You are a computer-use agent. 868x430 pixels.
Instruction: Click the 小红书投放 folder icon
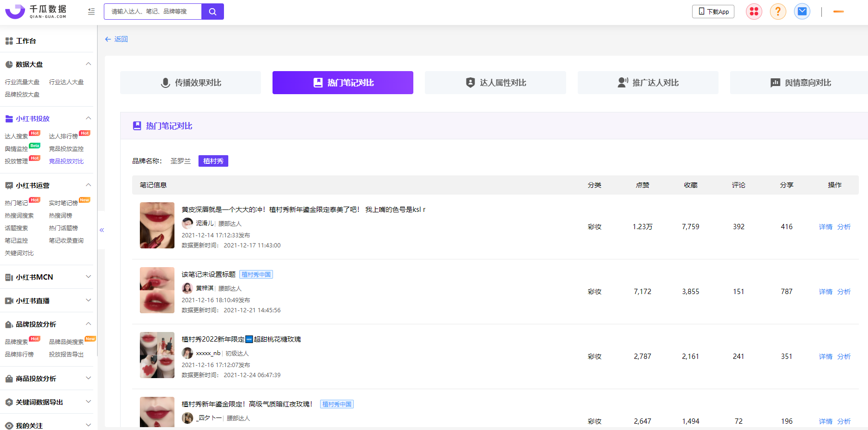click(9, 119)
